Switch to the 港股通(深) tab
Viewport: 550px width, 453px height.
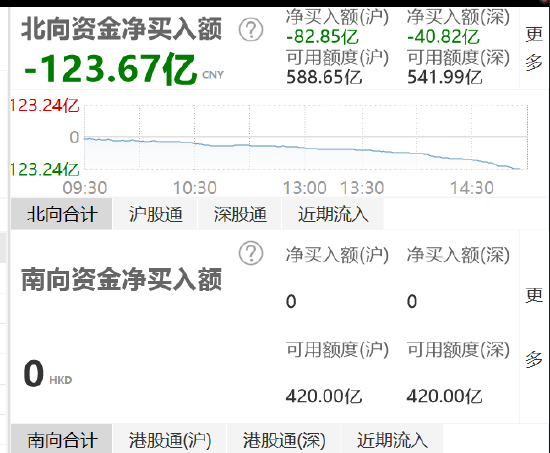click(284, 439)
